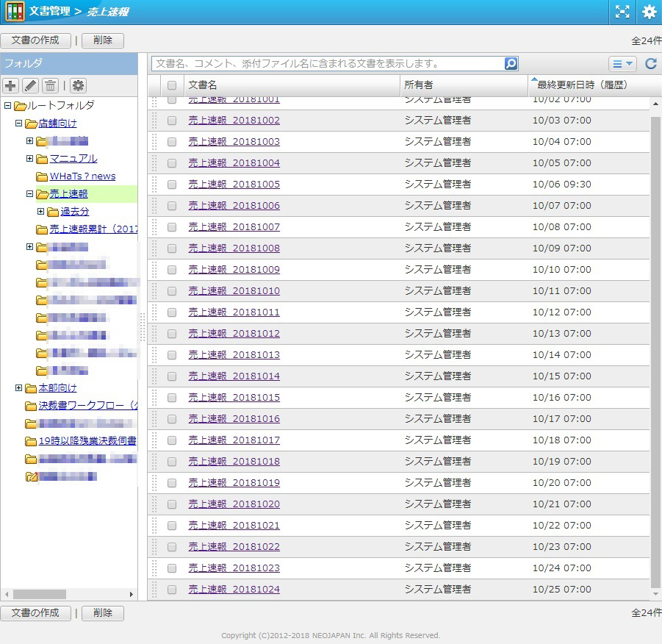Click the add folder plus icon
Viewport: 662px width, 644px height.
[x=10, y=85]
